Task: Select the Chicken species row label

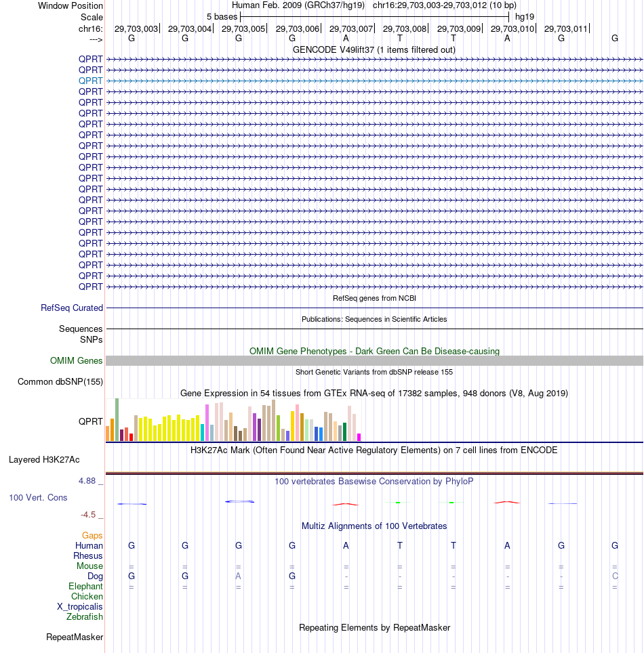Action: click(x=87, y=596)
